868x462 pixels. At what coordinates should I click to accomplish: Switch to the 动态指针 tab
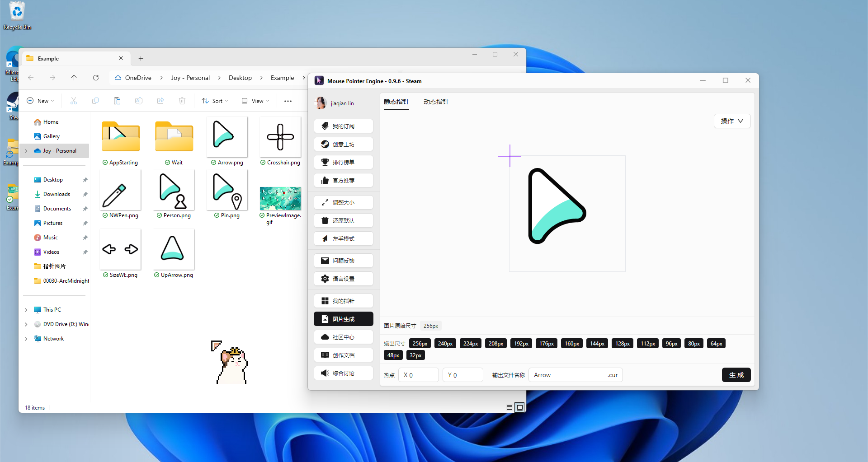pos(436,102)
